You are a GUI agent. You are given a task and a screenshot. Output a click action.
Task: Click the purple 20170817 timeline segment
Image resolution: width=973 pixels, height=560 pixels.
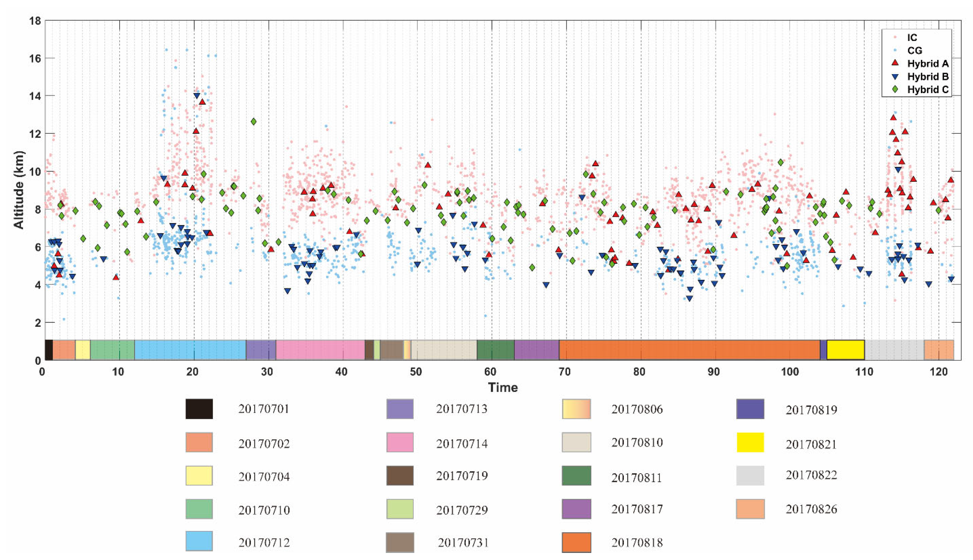tap(537, 350)
